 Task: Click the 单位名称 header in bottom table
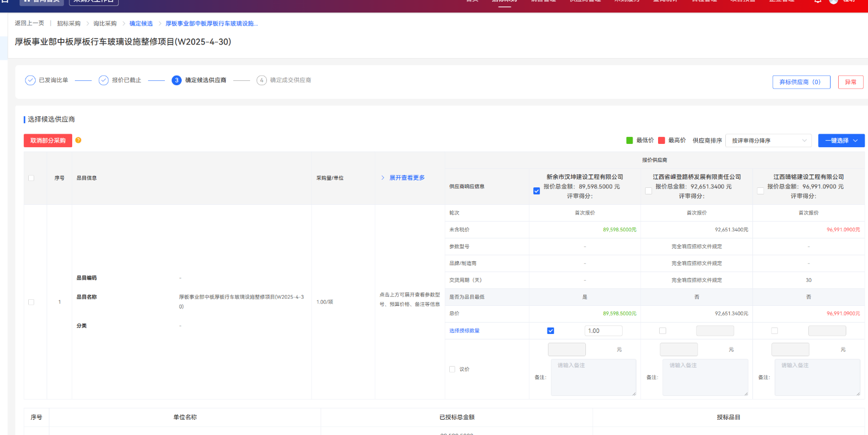point(185,417)
